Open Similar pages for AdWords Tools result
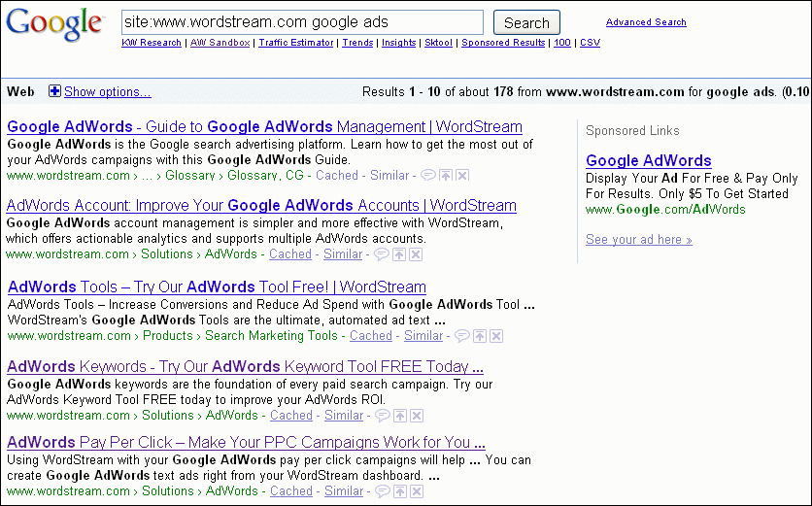 423,336
